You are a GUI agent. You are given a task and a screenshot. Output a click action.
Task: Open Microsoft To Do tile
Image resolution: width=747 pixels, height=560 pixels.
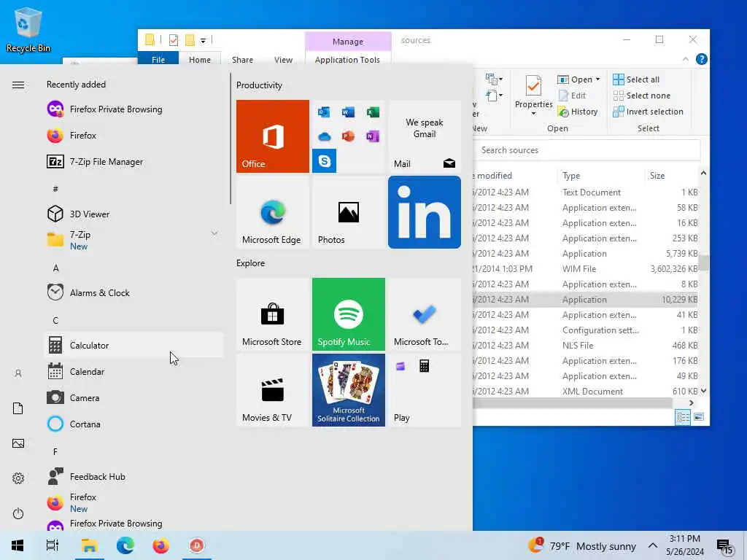click(x=425, y=314)
